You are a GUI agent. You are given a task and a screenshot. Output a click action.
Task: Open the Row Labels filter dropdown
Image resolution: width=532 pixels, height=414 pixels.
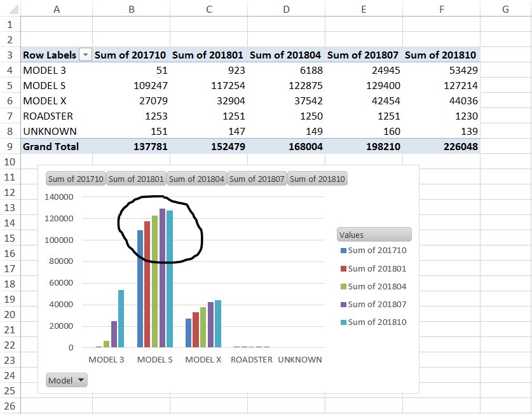[85, 55]
